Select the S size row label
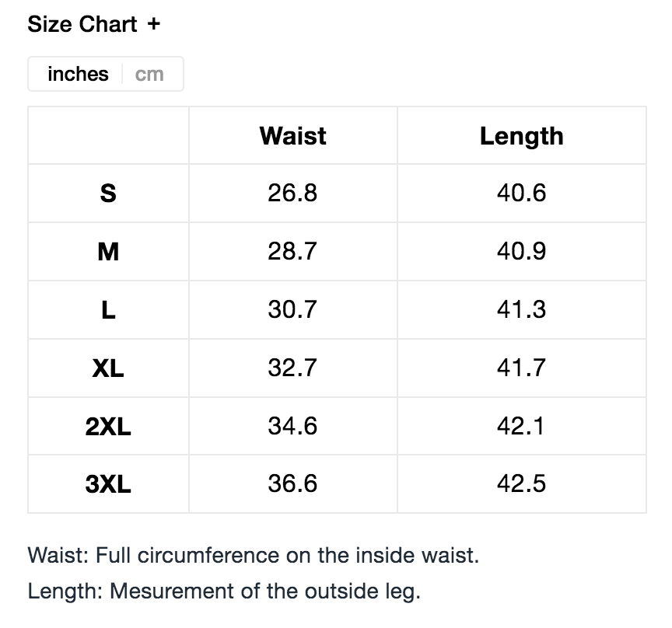Image resolution: width=672 pixels, height=628 pixels. click(x=108, y=194)
